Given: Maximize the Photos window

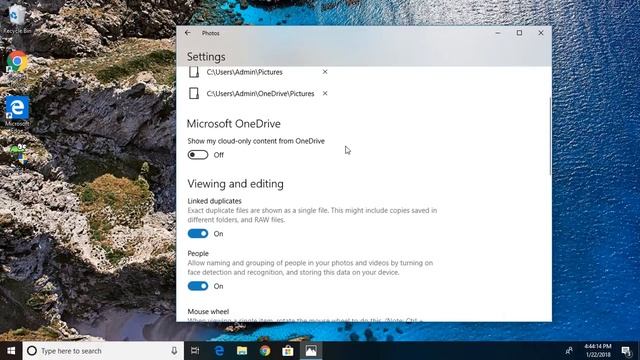Looking at the screenshot, I should pos(519,33).
